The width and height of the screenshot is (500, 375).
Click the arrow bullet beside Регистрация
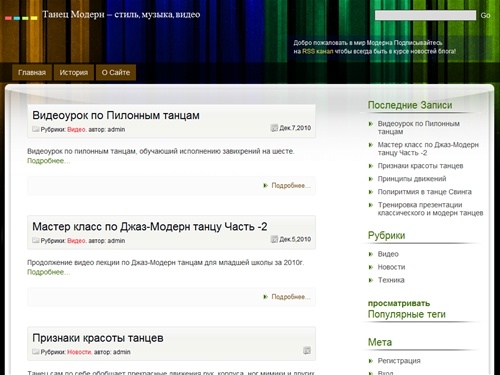pyautogui.click(x=370, y=361)
